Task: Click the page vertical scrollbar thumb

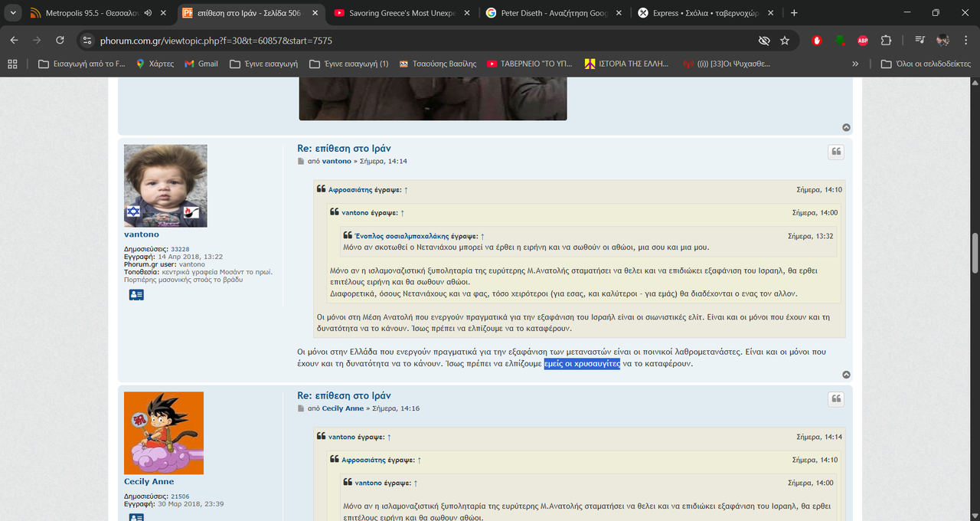Action: [975, 254]
